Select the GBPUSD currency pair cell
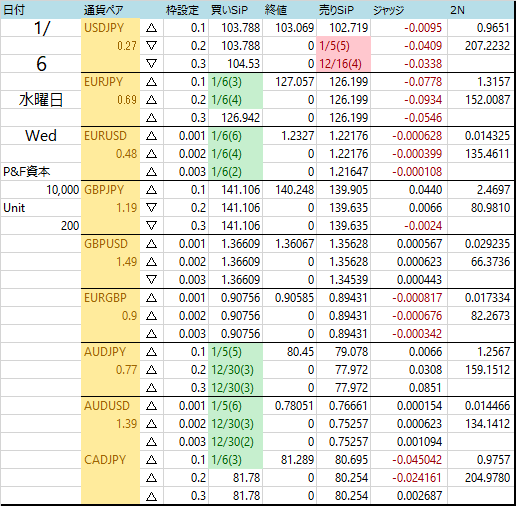The image size is (516, 506). tap(110, 244)
